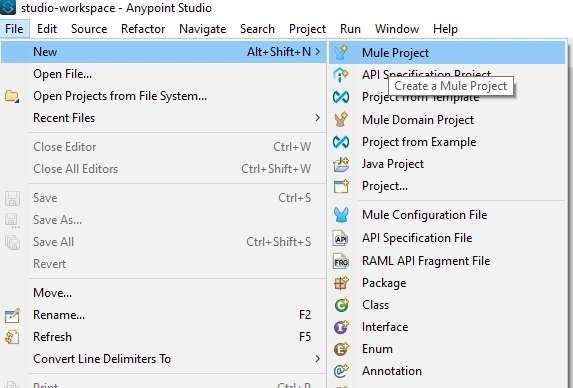573x388 pixels.
Task: Open the Help menu
Action: (x=445, y=29)
